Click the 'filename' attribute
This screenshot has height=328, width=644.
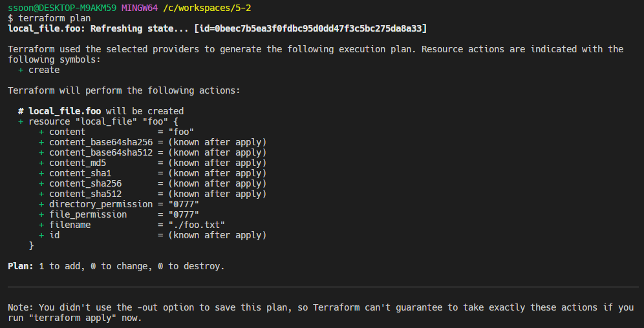[x=70, y=225]
